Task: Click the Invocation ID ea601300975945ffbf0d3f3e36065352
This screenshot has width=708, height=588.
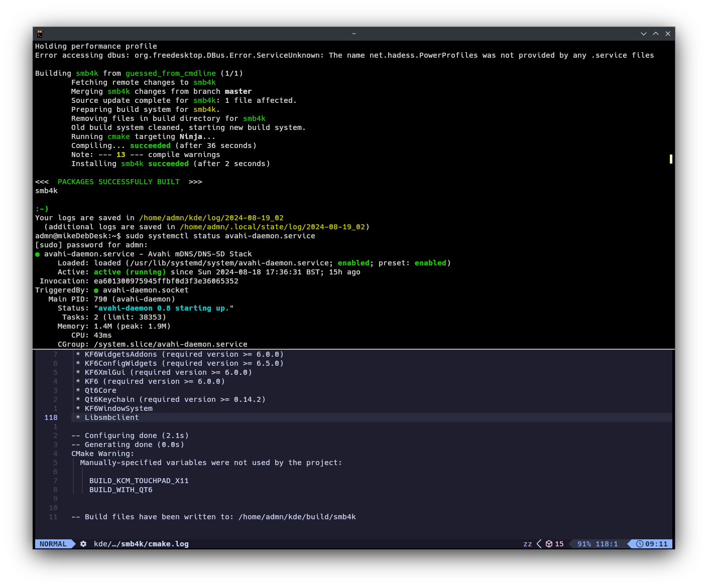Action: 166,281
